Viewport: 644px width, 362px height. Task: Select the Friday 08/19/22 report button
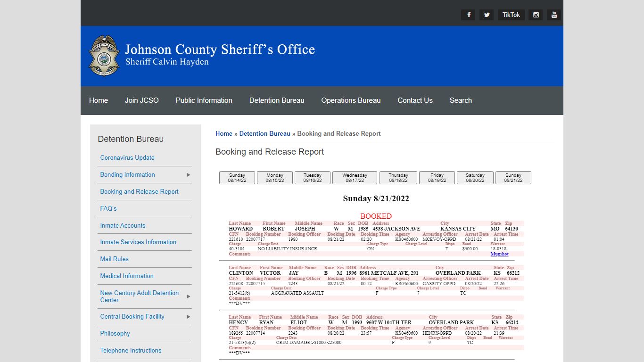(x=437, y=178)
